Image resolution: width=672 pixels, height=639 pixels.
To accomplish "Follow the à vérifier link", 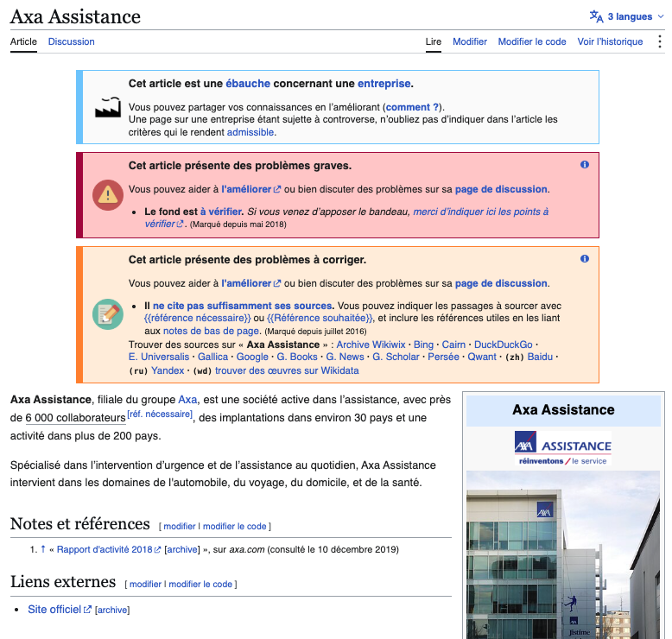I will pos(221,212).
